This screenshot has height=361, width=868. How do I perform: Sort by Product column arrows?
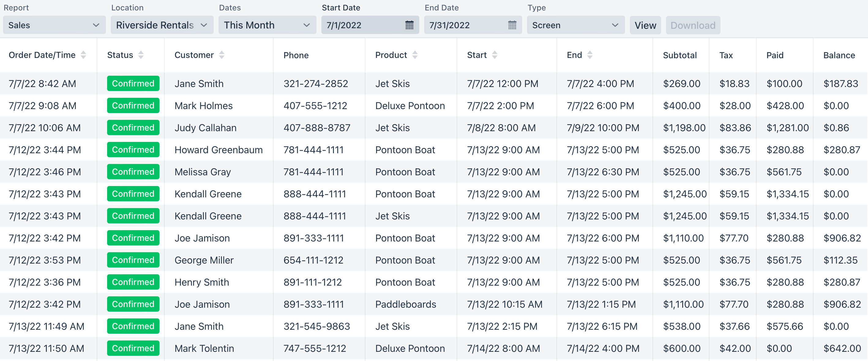pos(415,55)
